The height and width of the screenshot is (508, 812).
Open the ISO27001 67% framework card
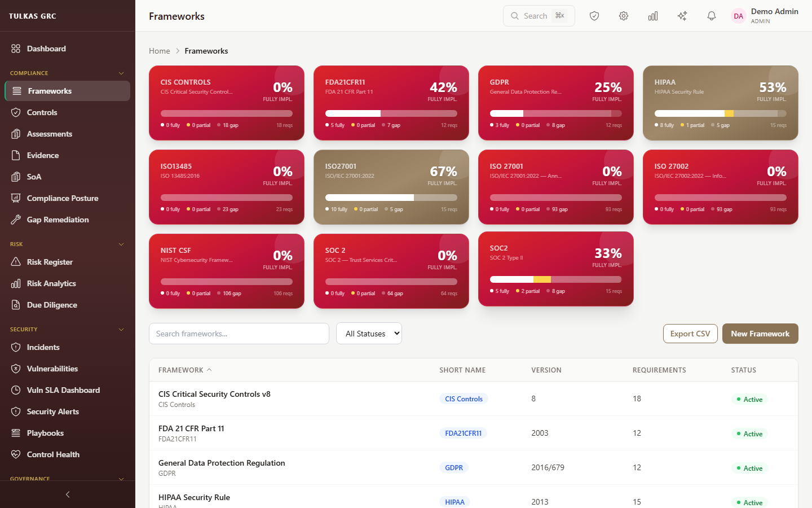(391, 187)
